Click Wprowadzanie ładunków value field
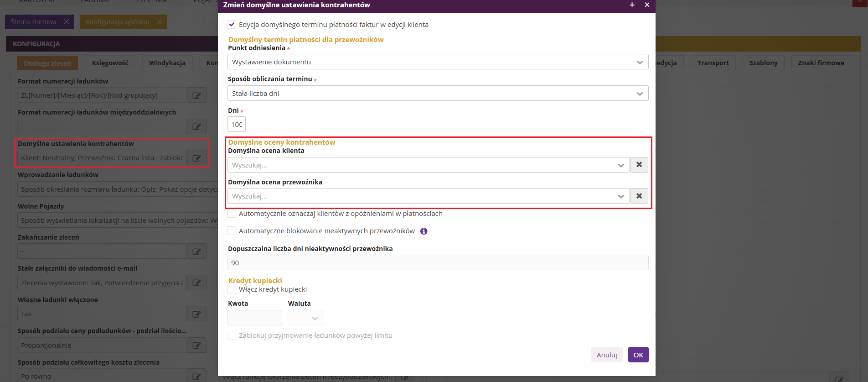 tap(118, 189)
